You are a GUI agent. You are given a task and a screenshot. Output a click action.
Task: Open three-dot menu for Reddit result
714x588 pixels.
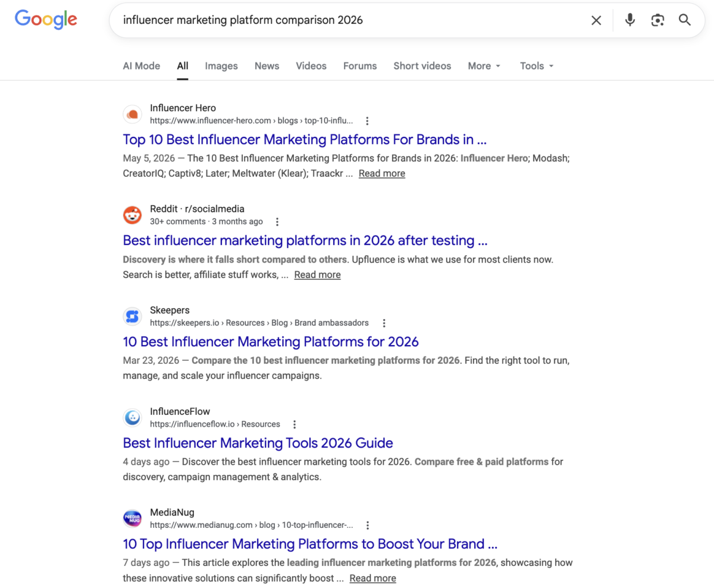pos(277,222)
